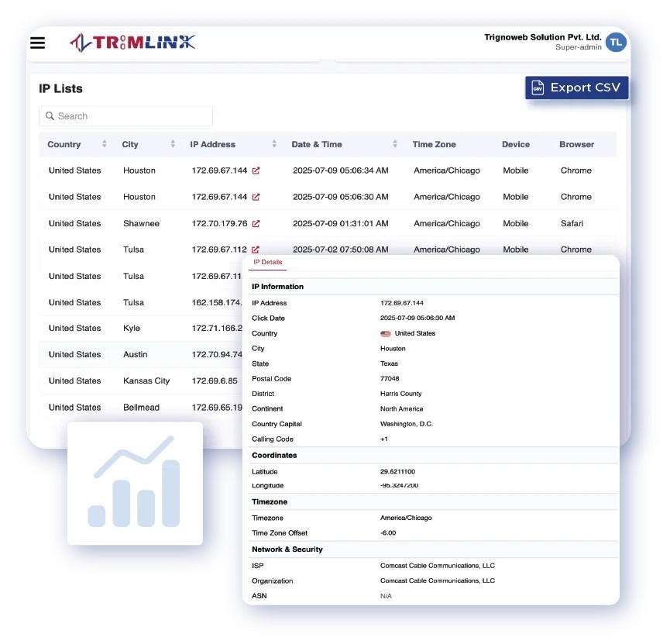Click the Export CSV button
Screen dimensions: 670x644
pyautogui.click(x=576, y=88)
